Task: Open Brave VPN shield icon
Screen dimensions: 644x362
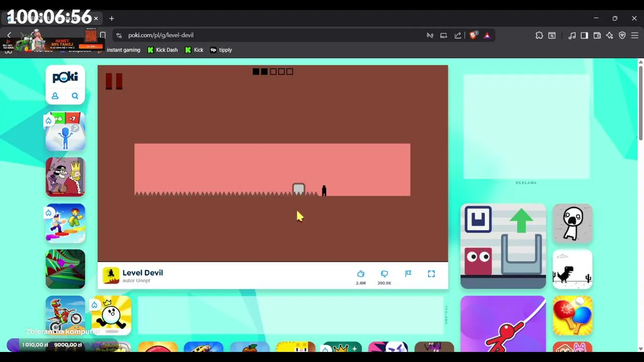Action: (x=622, y=35)
